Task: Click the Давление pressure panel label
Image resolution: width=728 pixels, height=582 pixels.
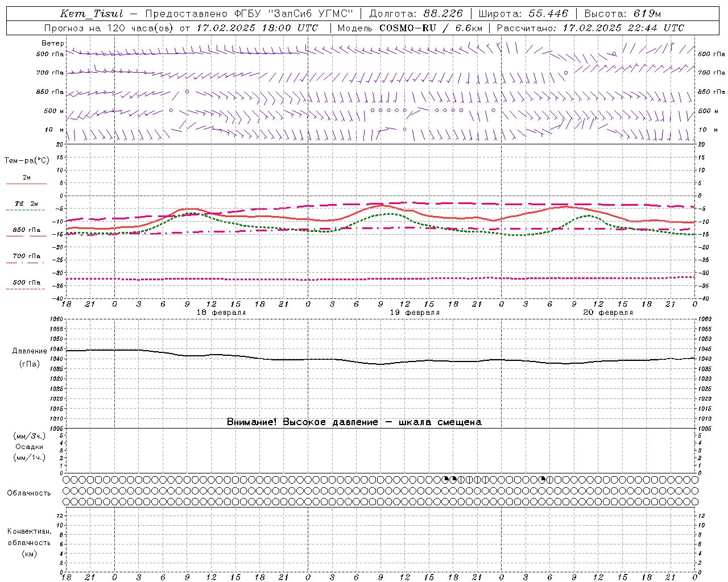Action: pos(30,351)
